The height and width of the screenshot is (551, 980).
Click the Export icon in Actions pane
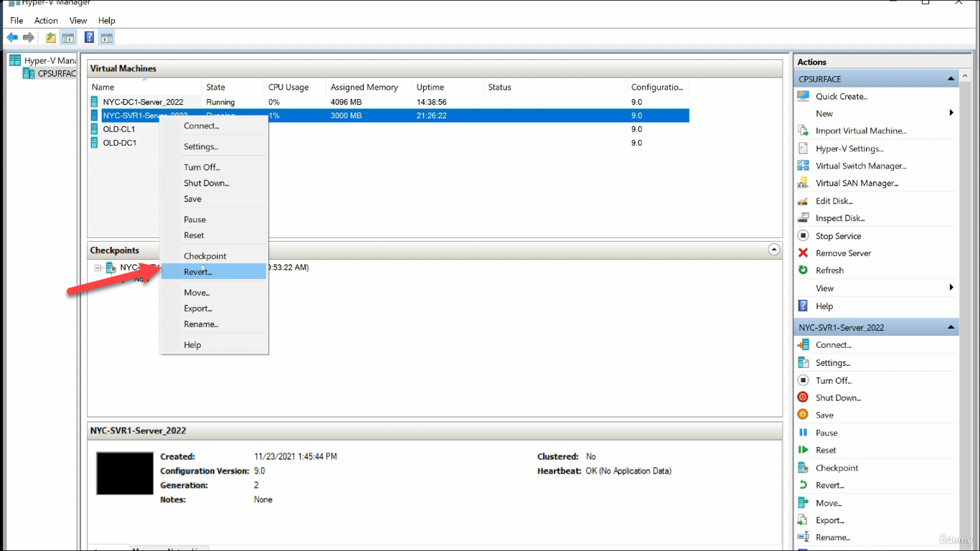(803, 520)
